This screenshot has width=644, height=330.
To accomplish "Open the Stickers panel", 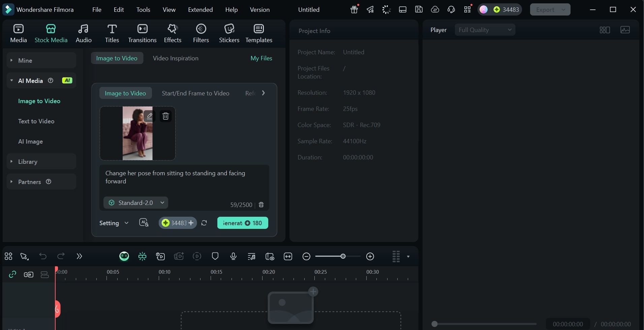I will tap(229, 33).
